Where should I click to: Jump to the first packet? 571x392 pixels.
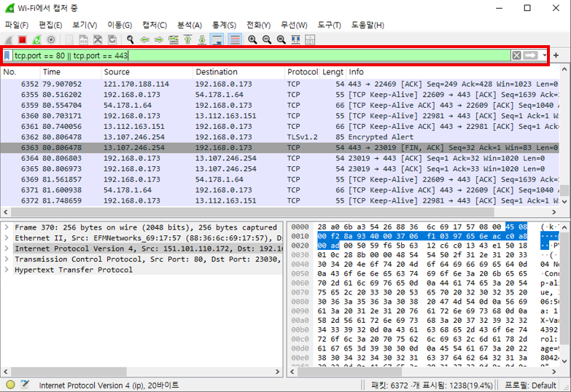pos(187,39)
